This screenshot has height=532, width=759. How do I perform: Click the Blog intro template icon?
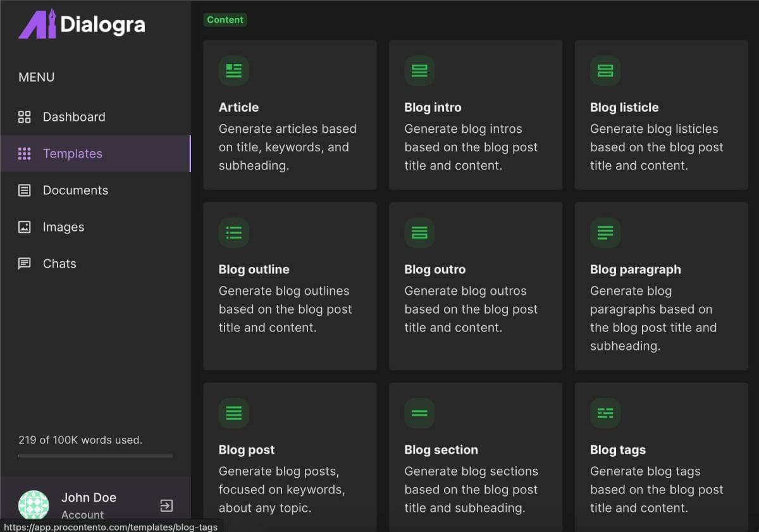pyautogui.click(x=419, y=71)
